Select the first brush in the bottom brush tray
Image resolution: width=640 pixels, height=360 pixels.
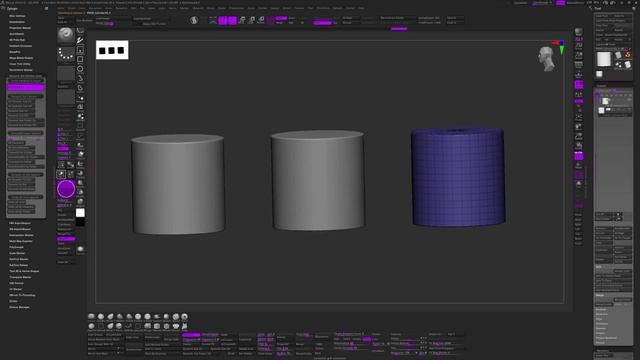(x=91, y=317)
